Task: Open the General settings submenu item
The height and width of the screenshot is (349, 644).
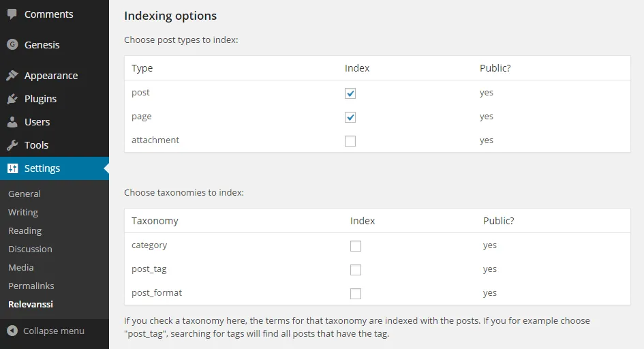Action: click(25, 194)
